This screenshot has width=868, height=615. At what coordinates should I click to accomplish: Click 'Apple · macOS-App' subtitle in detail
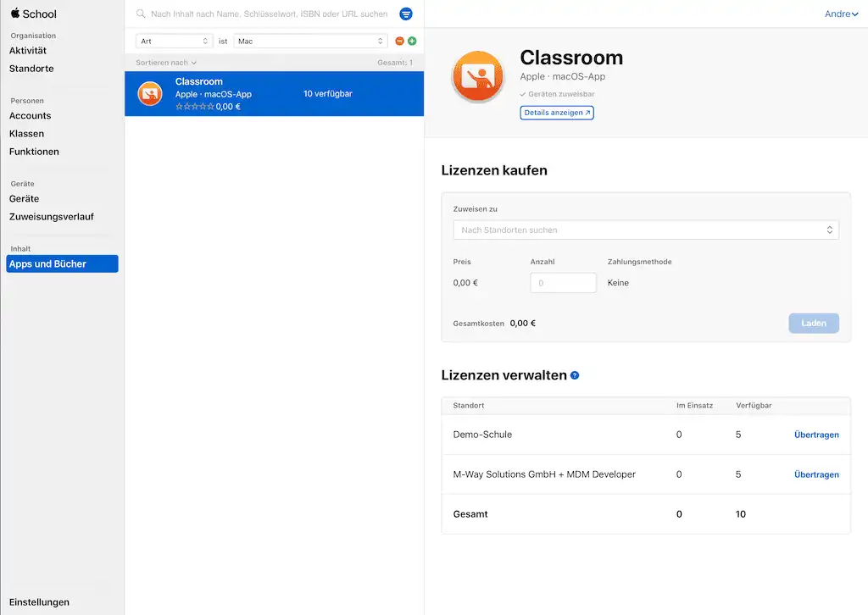[563, 76]
